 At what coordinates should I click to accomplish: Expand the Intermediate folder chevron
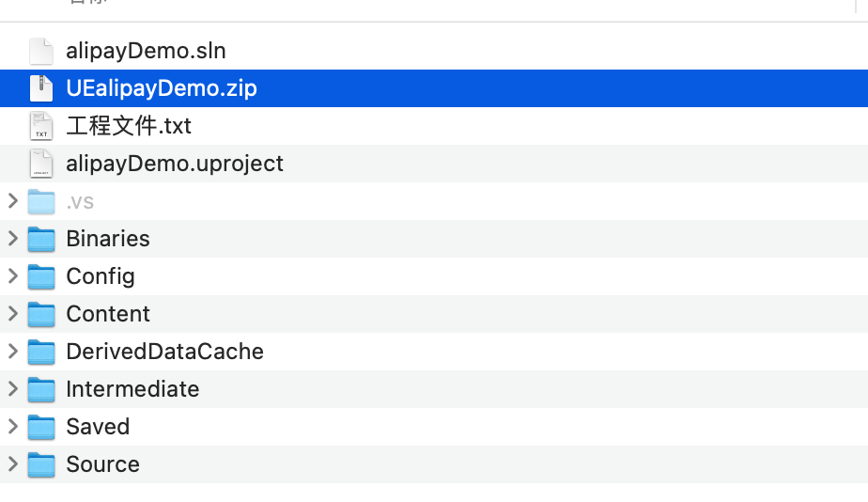pyautogui.click(x=13, y=389)
